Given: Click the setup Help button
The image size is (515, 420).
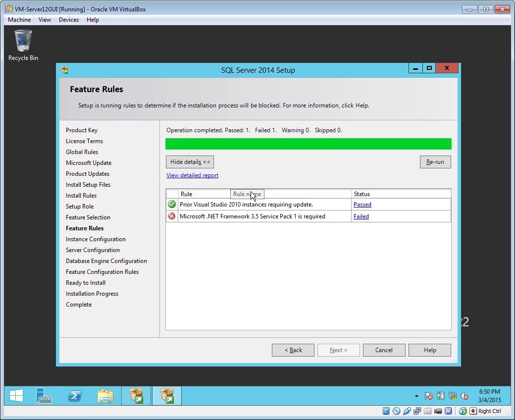Looking at the screenshot, I should coord(430,350).
